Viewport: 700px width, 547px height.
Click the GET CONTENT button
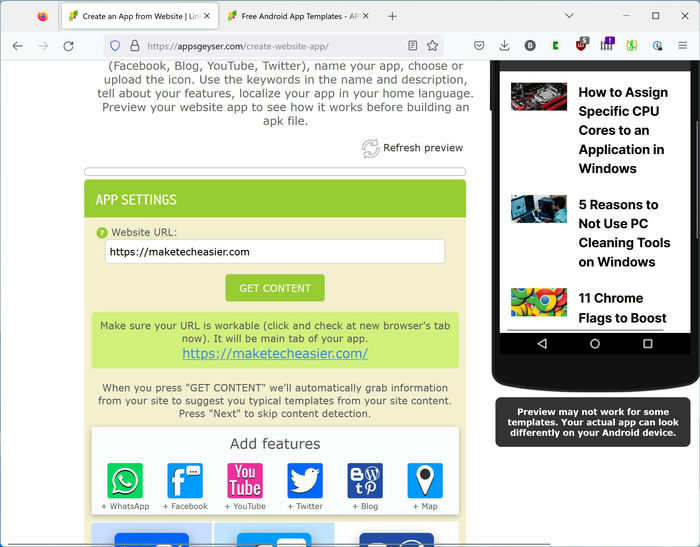pyautogui.click(x=275, y=288)
